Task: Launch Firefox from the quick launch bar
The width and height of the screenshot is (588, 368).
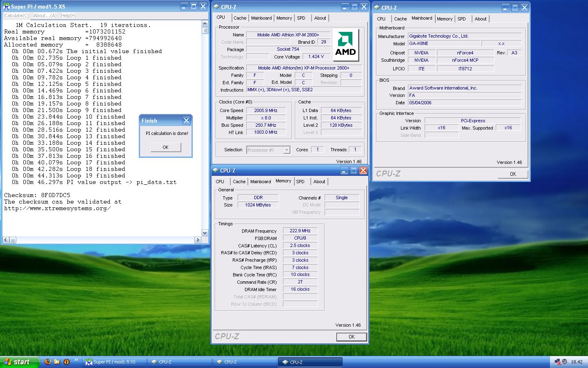Action: [48, 361]
